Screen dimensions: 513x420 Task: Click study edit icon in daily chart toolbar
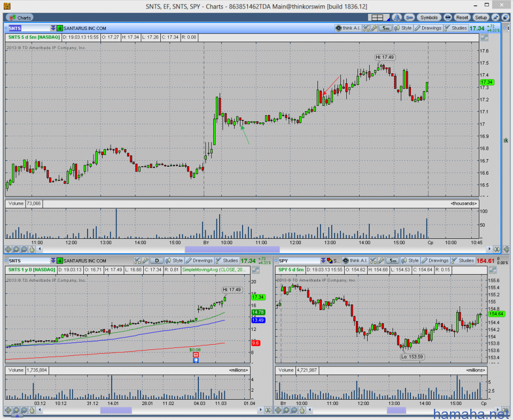click(x=137, y=261)
